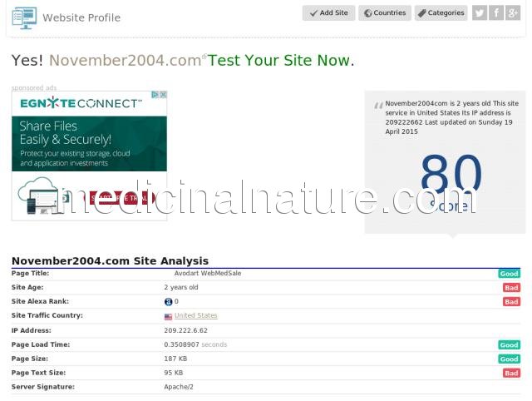Screen dimensions: 532x401
Task: Click the Server Signature: row label
Action: (43, 387)
